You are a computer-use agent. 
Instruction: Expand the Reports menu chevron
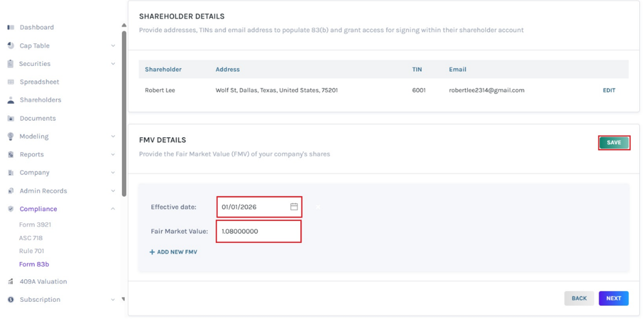[x=113, y=154]
